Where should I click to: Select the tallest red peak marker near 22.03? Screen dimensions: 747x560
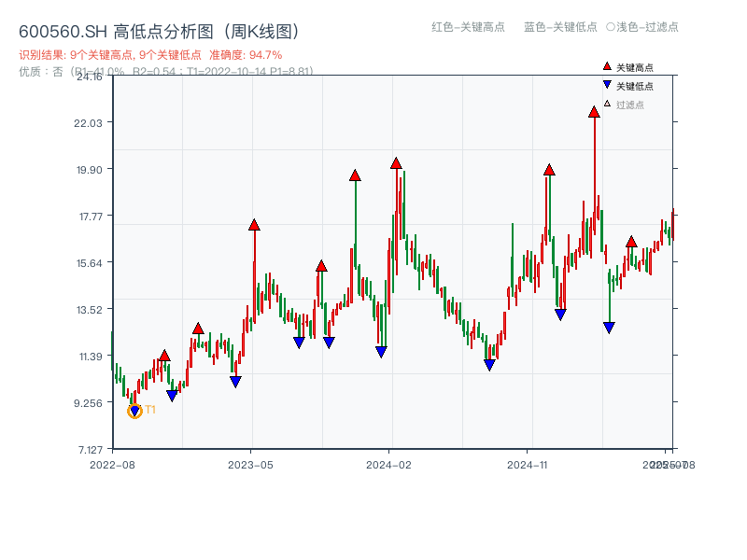595,112
